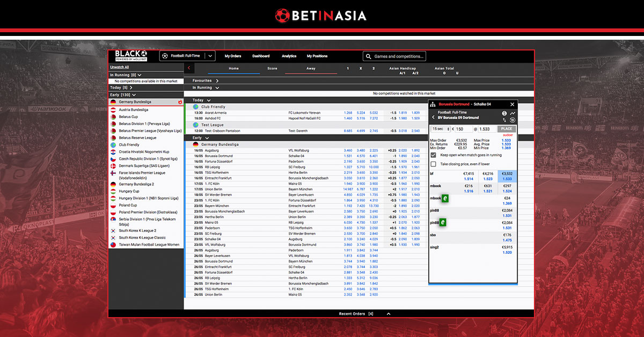Click the green exchange icon beside mbook
The width and height of the screenshot is (644, 337).
pyautogui.click(x=445, y=197)
